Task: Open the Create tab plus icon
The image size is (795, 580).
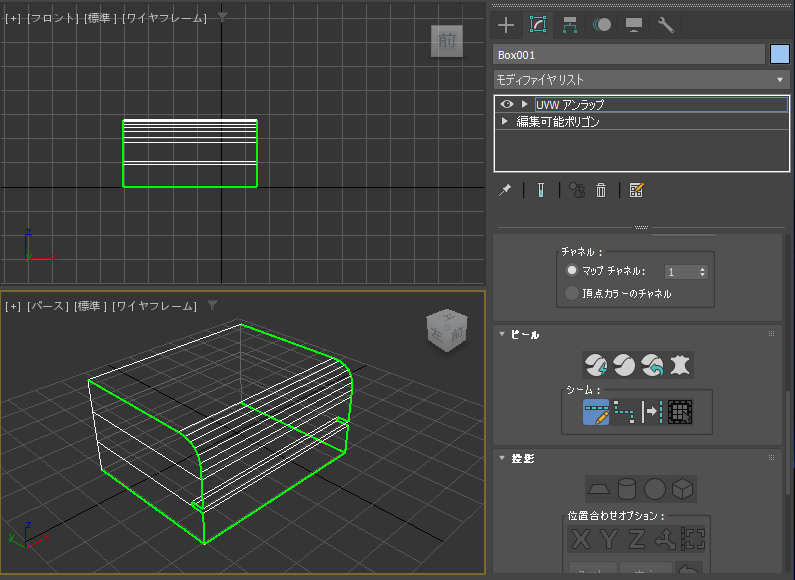Action: 506,25
